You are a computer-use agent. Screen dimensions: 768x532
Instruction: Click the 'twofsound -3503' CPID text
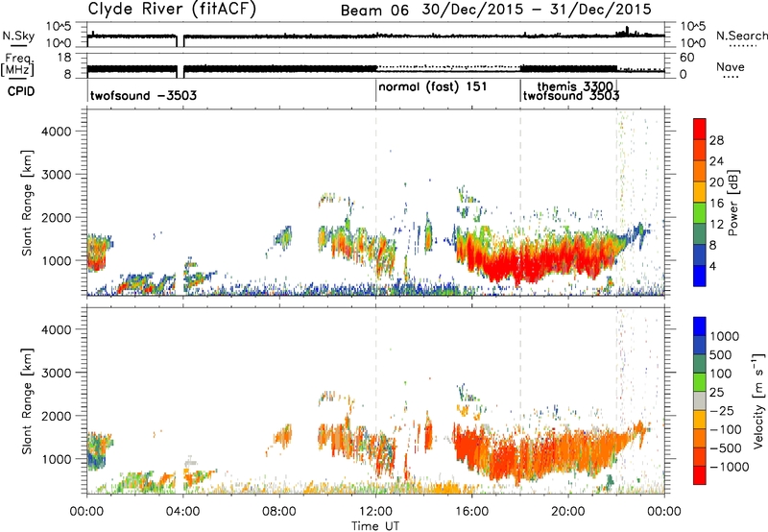coord(143,95)
